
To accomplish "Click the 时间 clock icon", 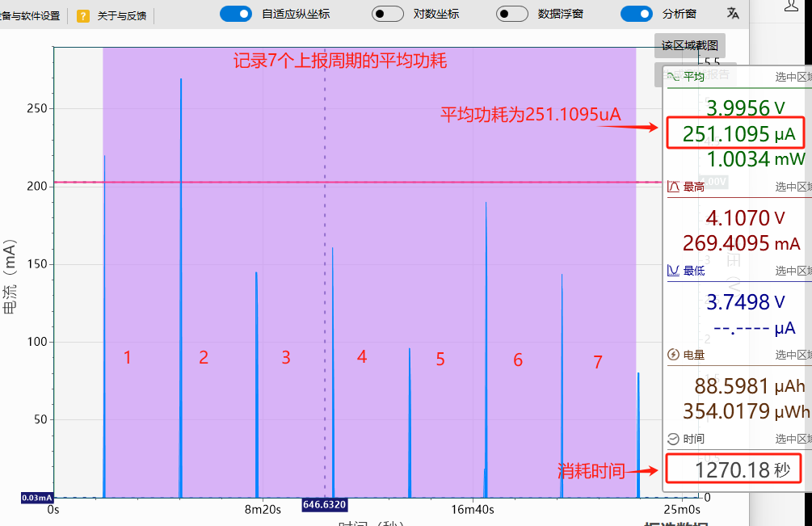I will tap(673, 439).
